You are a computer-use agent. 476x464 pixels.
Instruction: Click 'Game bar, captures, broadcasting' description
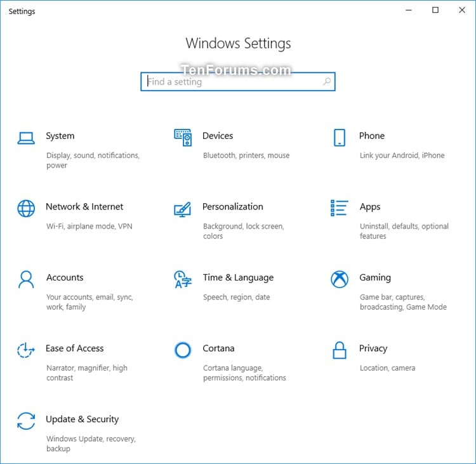pyautogui.click(x=403, y=302)
